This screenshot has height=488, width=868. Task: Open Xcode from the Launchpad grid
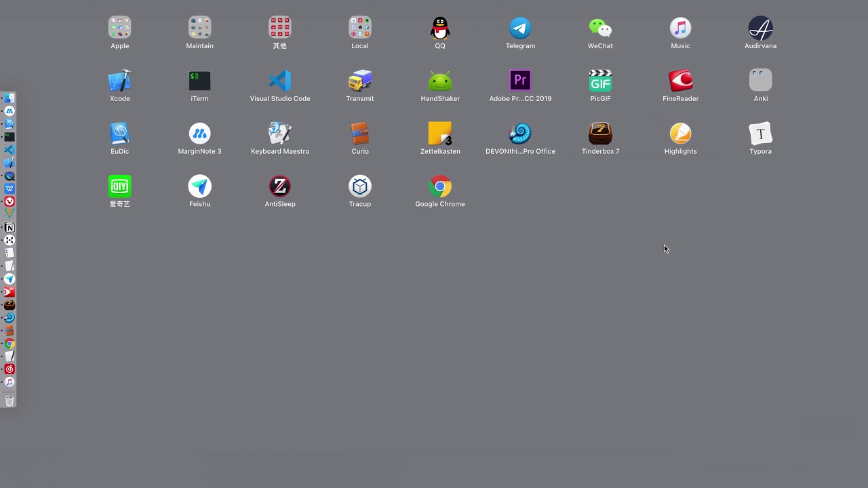pyautogui.click(x=119, y=81)
